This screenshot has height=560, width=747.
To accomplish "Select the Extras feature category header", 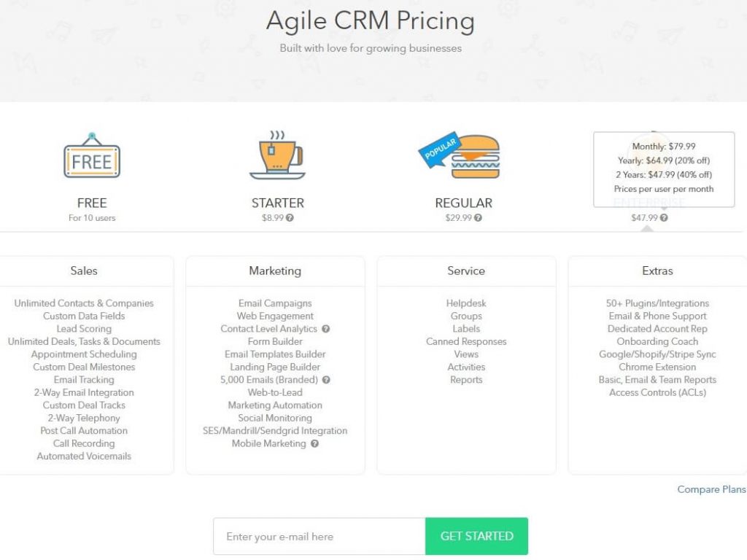I will coord(657,271).
